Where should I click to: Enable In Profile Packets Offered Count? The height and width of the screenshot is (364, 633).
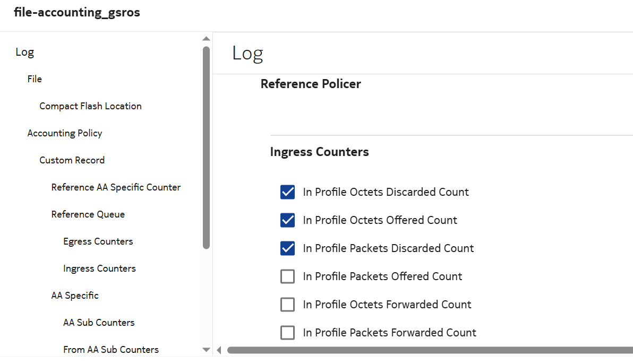[287, 276]
